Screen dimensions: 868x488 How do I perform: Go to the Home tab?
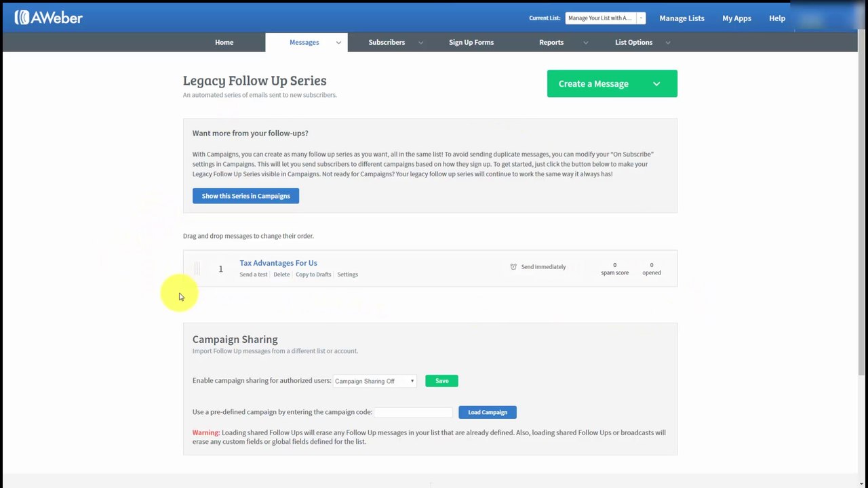pos(224,42)
